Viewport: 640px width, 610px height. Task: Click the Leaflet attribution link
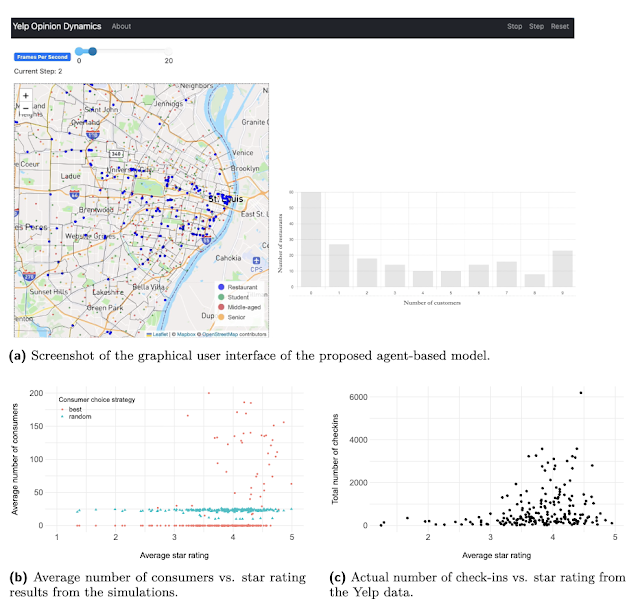(160, 334)
